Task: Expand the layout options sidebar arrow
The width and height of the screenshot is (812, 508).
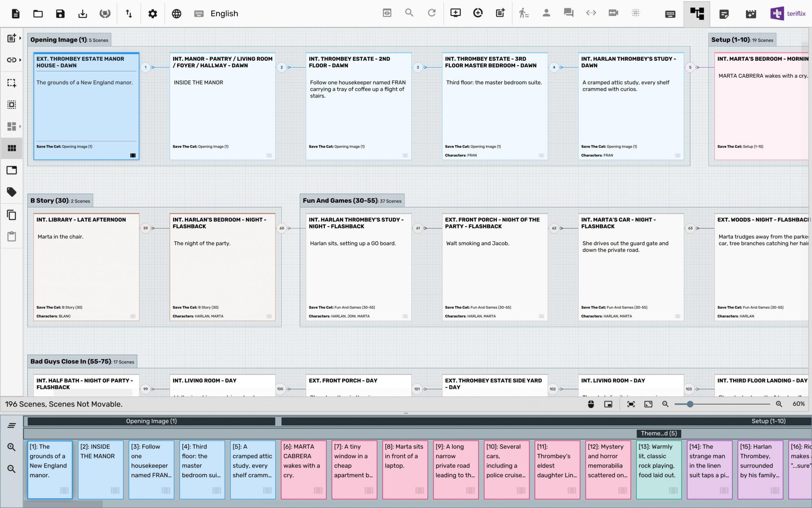Action: (x=20, y=126)
